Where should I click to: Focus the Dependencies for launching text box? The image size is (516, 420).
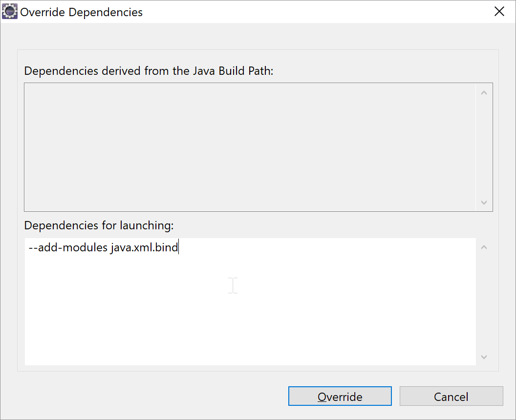250,301
